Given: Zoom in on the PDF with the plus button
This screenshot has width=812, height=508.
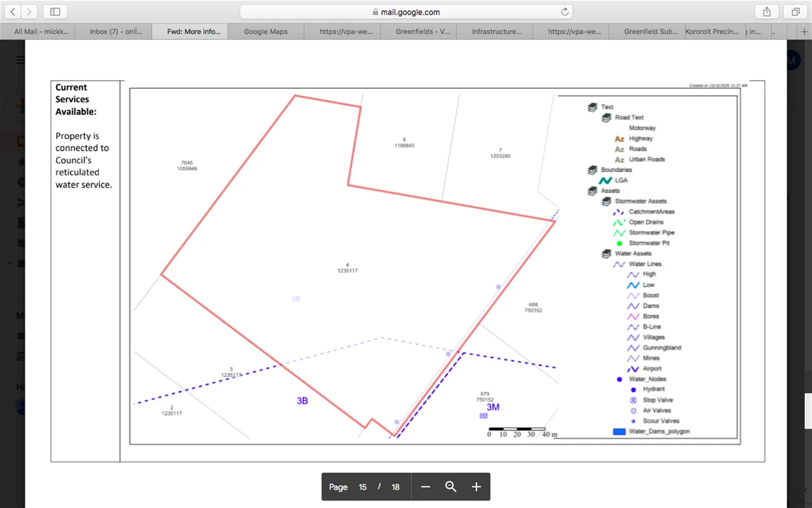Looking at the screenshot, I should pyautogui.click(x=476, y=487).
